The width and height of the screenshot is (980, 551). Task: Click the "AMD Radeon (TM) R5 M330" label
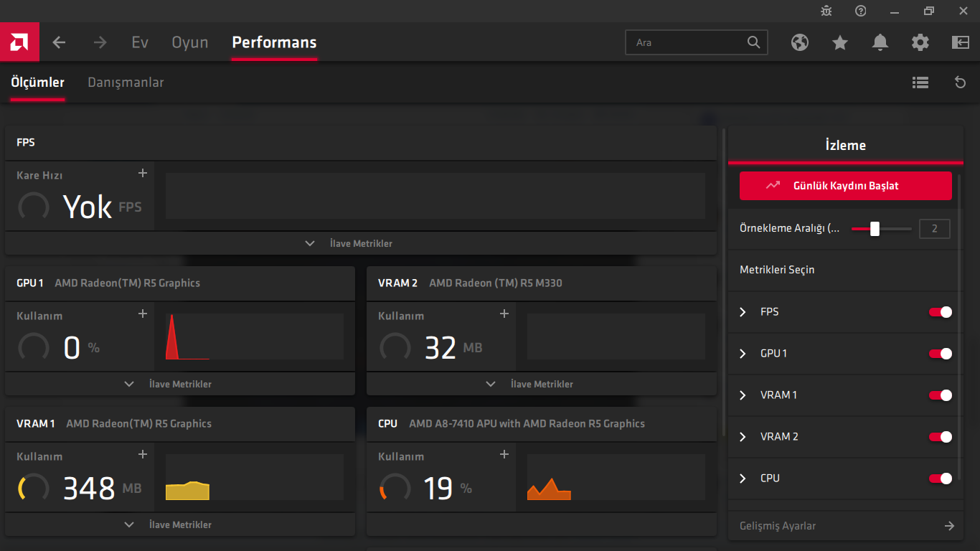496,283
